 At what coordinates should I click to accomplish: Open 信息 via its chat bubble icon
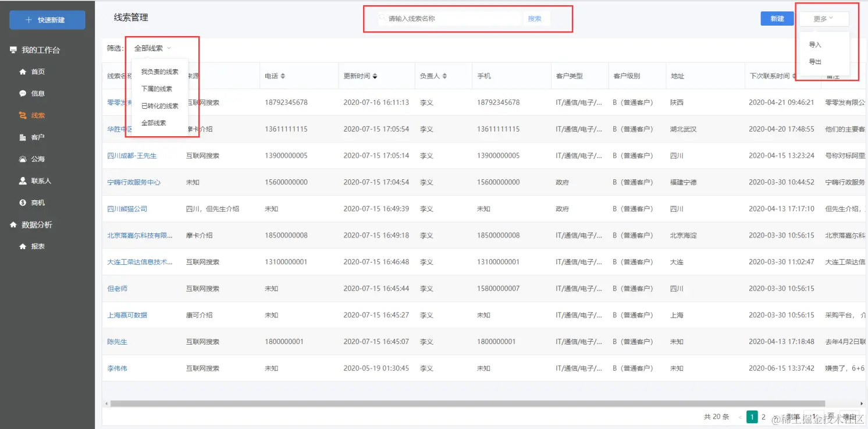[x=23, y=93]
